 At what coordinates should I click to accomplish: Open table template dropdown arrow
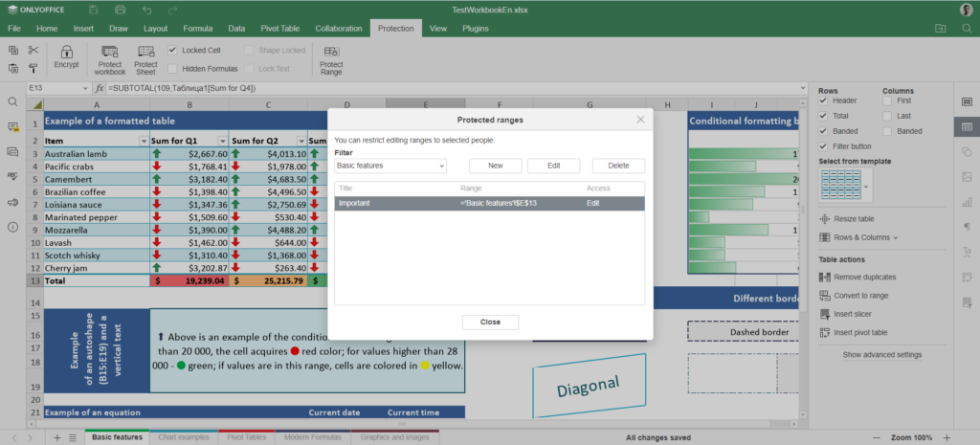click(x=865, y=187)
